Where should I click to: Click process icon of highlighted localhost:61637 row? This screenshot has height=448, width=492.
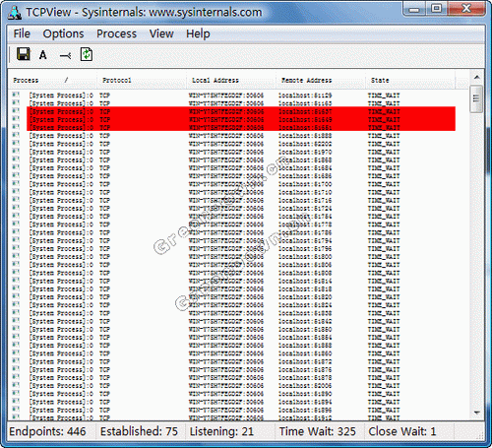(x=16, y=111)
